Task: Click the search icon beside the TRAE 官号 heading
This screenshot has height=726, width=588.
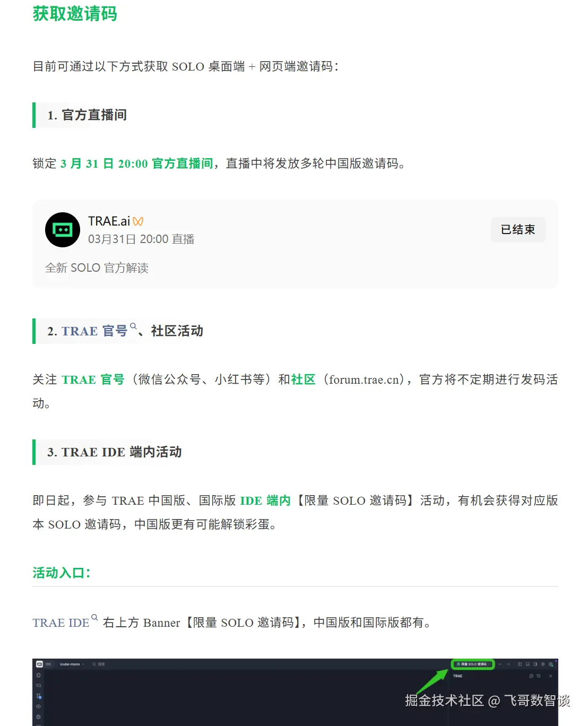Action: (x=134, y=326)
